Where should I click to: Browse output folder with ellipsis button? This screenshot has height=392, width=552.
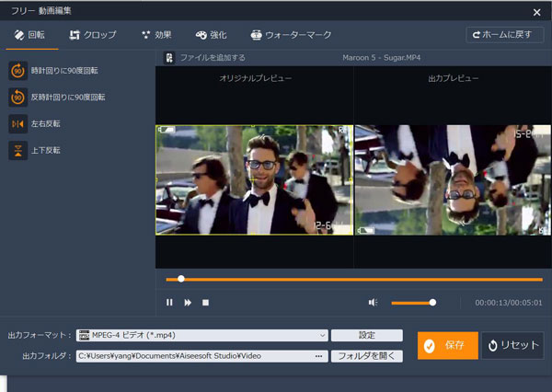319,356
